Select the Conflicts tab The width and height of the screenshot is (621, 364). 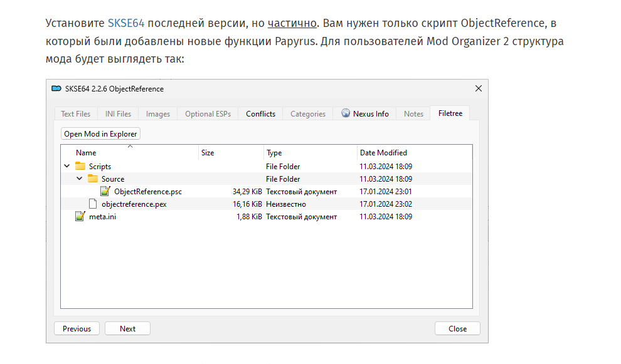point(260,114)
